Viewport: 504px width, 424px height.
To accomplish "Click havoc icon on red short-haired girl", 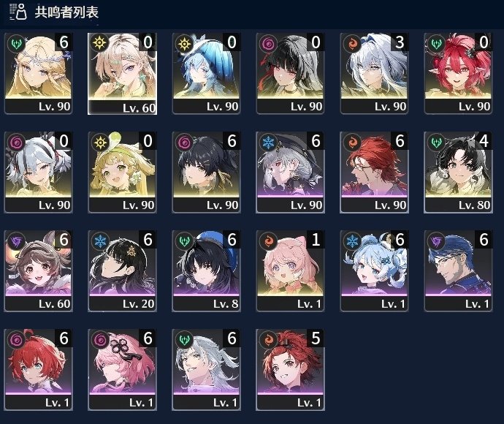I will (x=16, y=340).
